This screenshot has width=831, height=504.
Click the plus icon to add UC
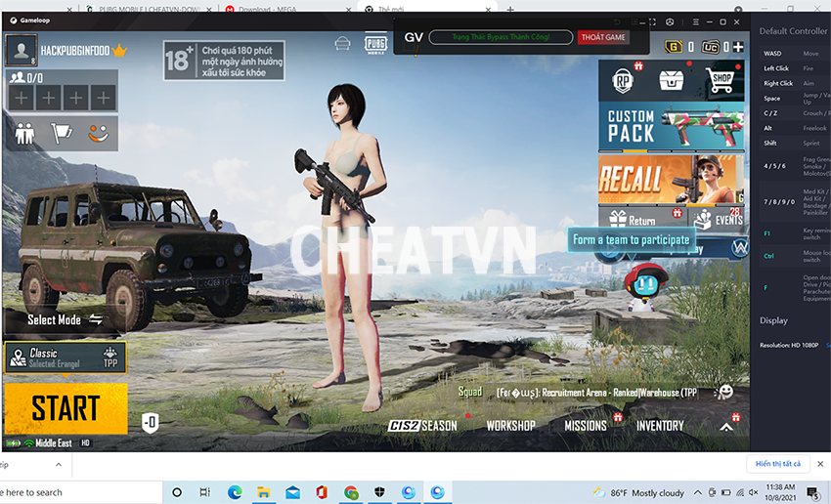click(738, 46)
